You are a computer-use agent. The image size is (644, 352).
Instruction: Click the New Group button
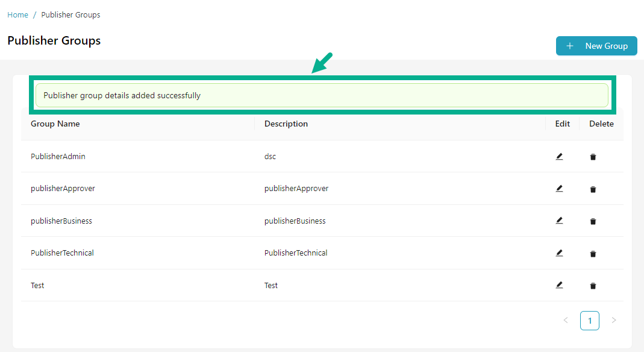[596, 45]
